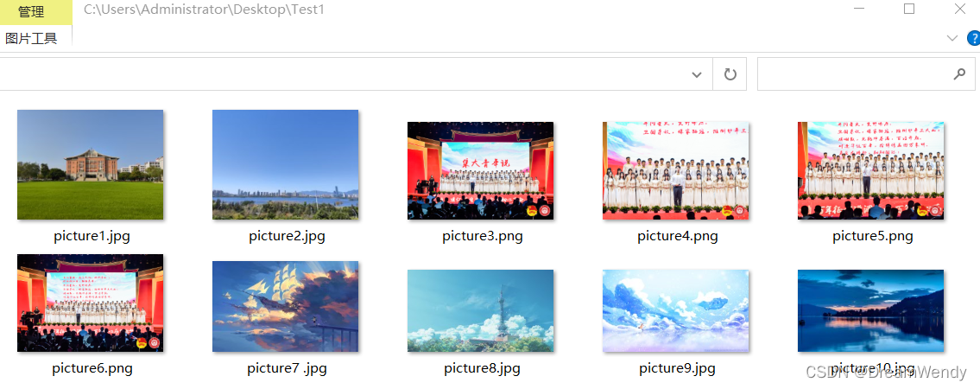Select the picture7 .jpg sailing ship thumbnail
This screenshot has width=980, height=389.
pos(286,307)
